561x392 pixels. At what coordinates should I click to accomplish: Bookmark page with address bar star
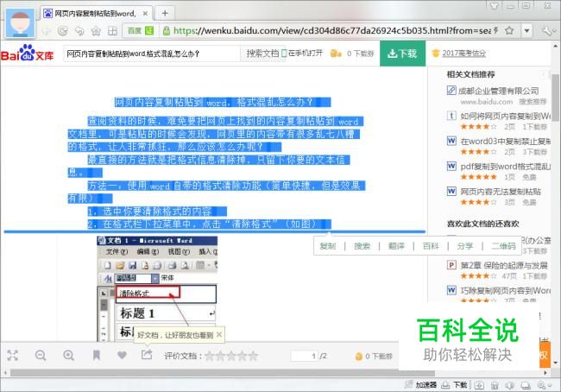[x=509, y=31]
